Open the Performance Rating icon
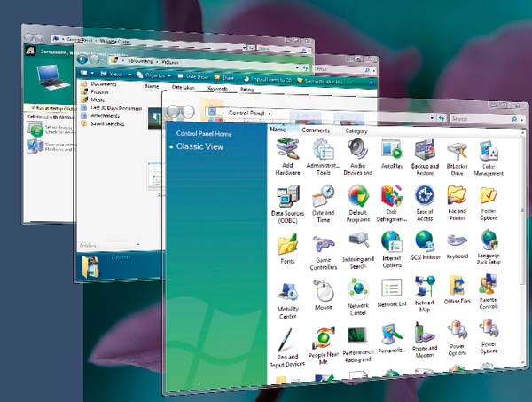 point(357,336)
